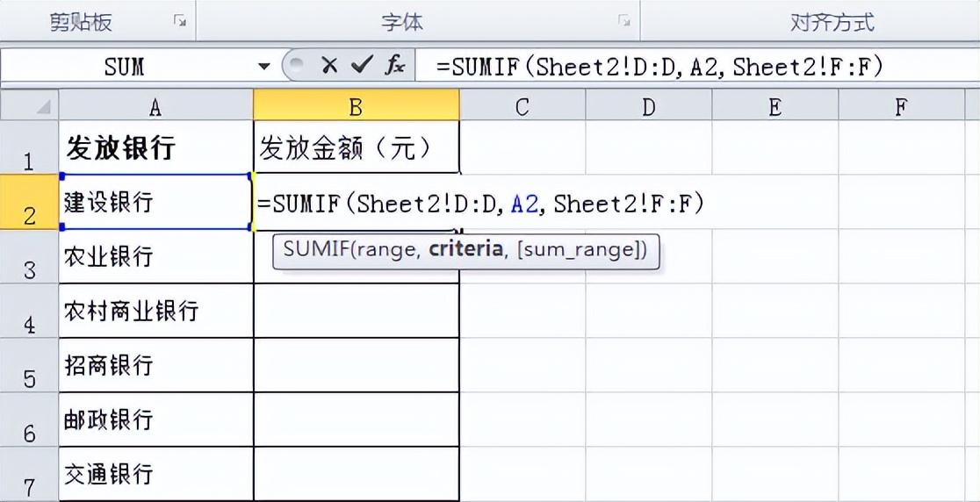Click the criteria argument in the tooltip
The width and height of the screenshot is (980, 502).
tap(465, 250)
